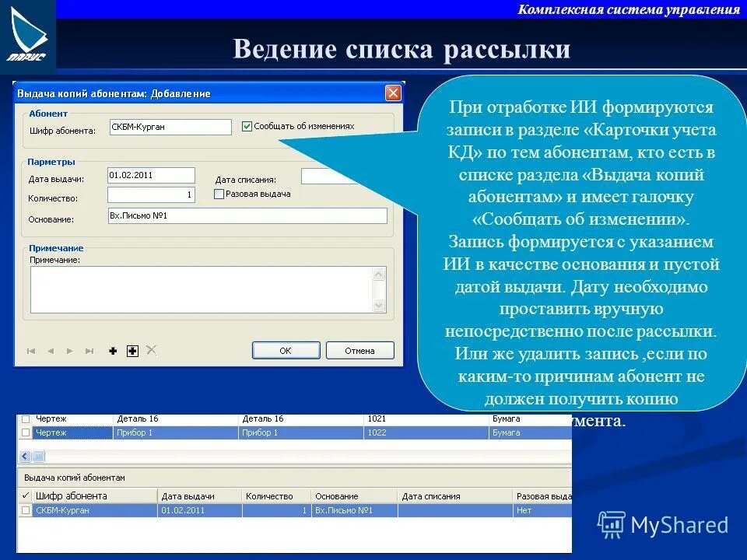Jump to the last record navigation icon

[x=89, y=350]
